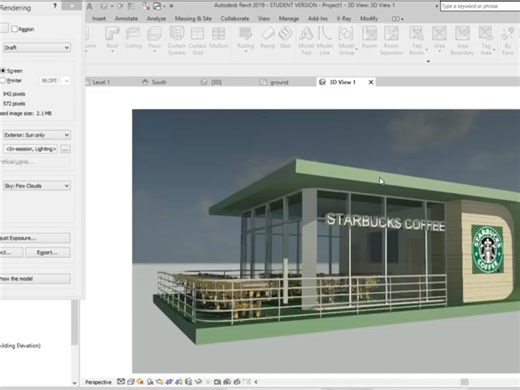Image resolution: width=520 pixels, height=390 pixels.
Task: Click the sun path icon in view control bar
Action: [140, 382]
